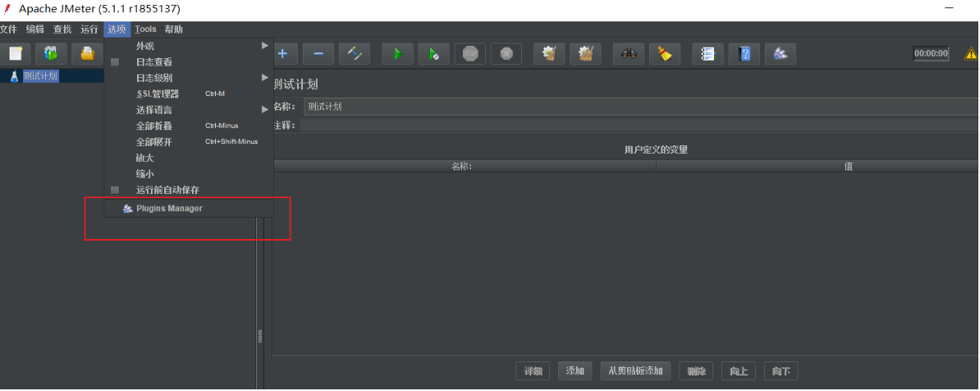
Task: Click the test plan flask icon in tree
Action: pos(15,76)
